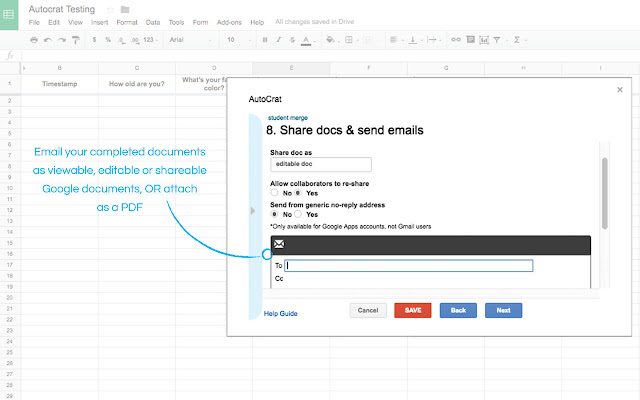Screen dimensions: 640x400
Task: Focus the To email field
Action: point(409,266)
